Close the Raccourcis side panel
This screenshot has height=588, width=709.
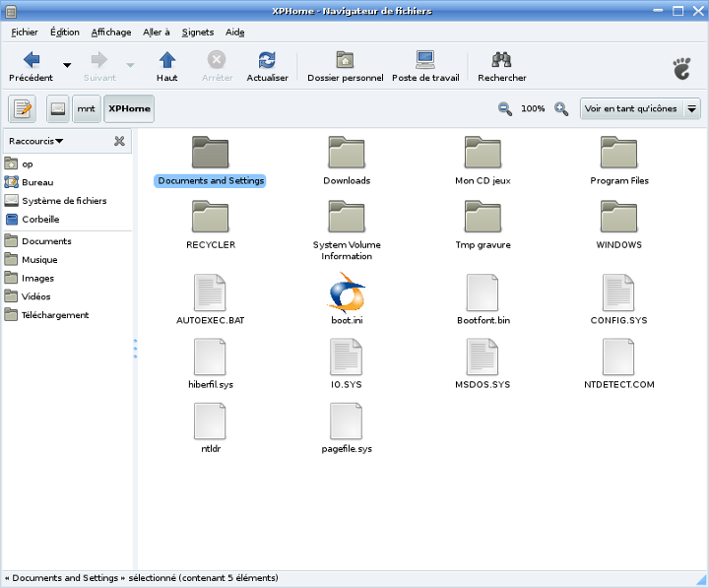[119, 141]
